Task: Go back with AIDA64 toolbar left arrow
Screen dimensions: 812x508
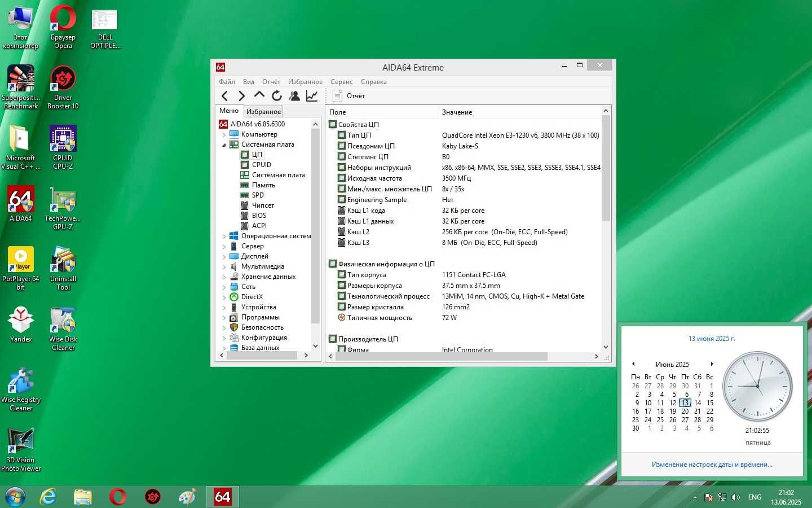Action: pos(225,96)
